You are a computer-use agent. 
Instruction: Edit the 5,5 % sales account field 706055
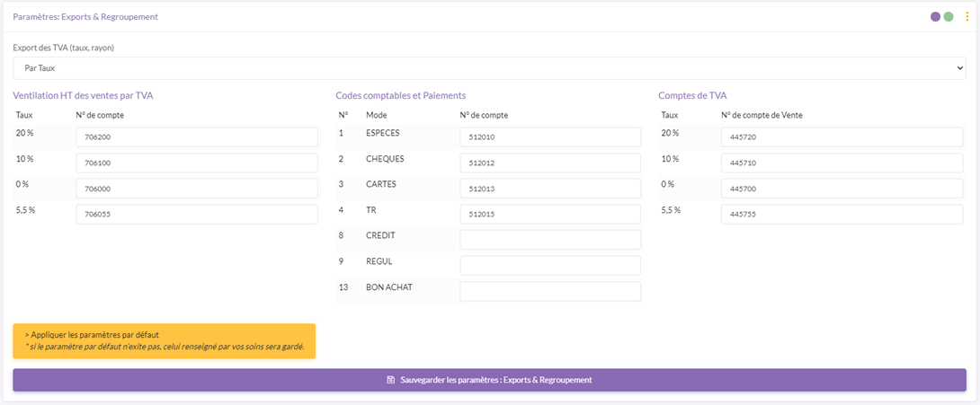point(196,215)
